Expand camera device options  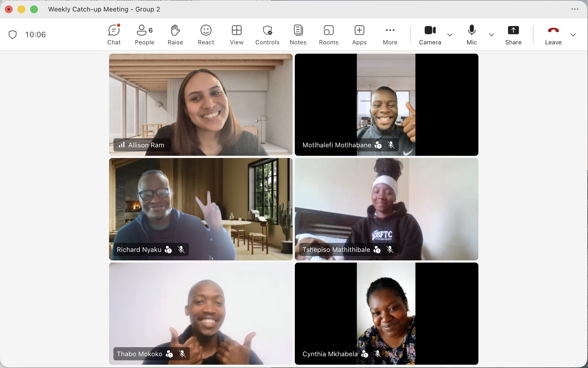(450, 35)
